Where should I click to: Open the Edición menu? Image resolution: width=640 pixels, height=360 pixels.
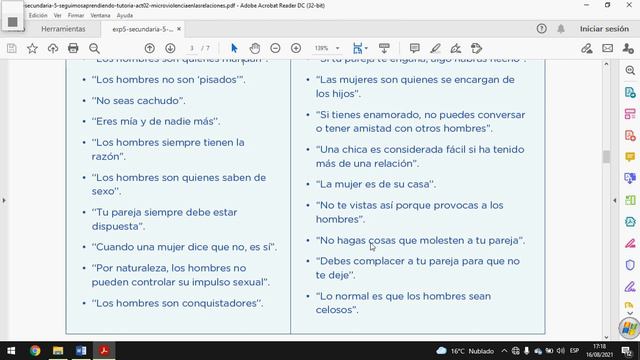pyautogui.click(x=38, y=16)
